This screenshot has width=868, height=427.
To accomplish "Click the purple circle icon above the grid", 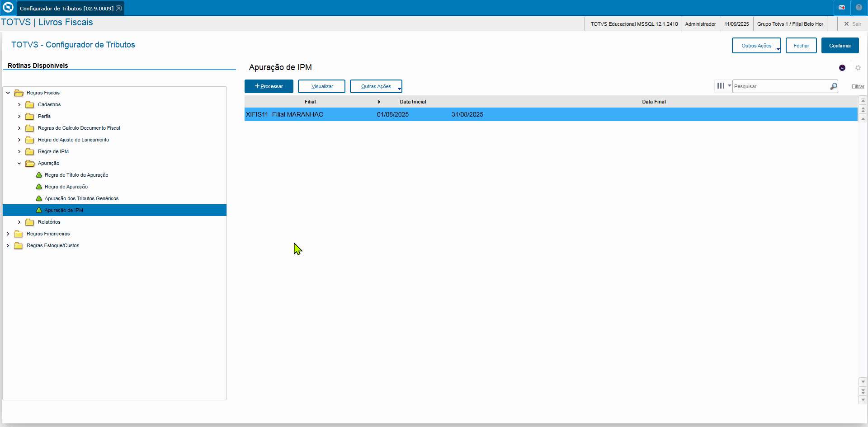I will [x=842, y=68].
